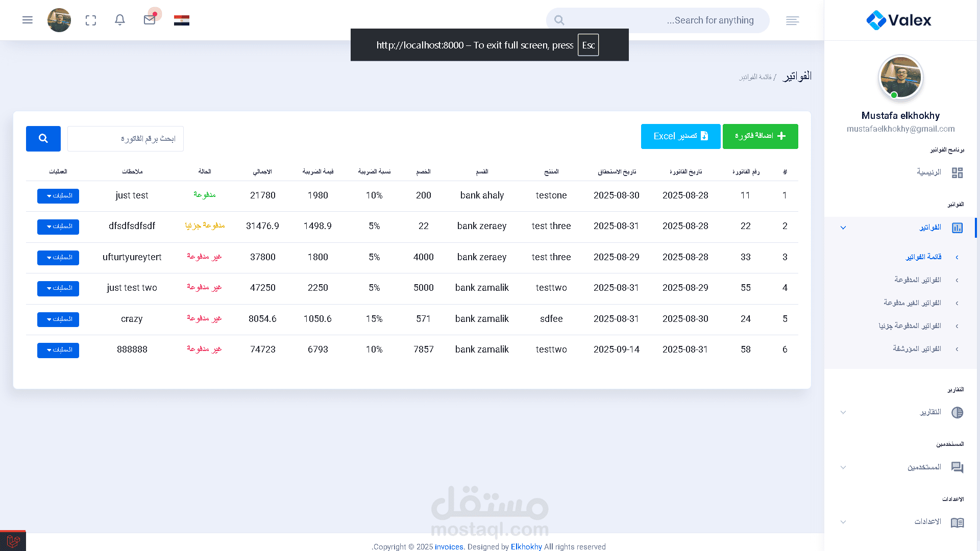Open the notifications bell

click(x=120, y=20)
